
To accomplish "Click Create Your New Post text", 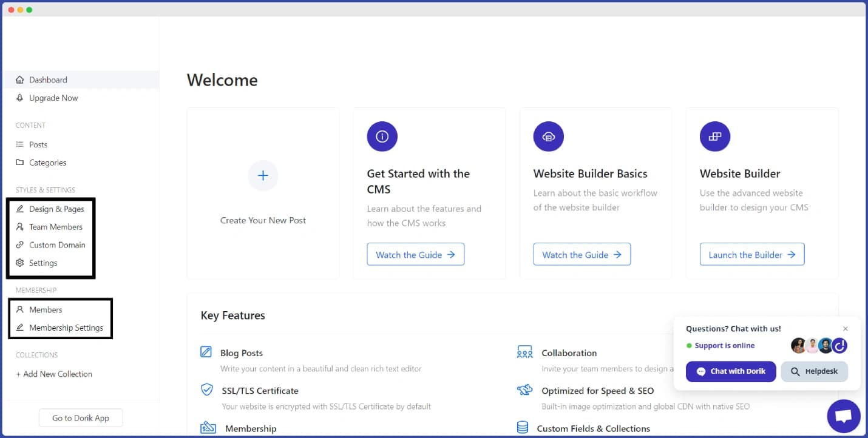I will (263, 221).
